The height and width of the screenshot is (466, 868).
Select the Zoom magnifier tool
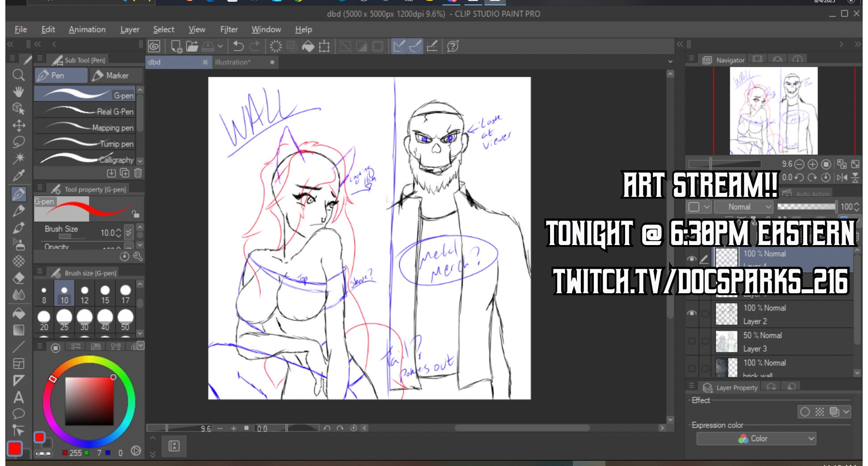click(18, 75)
